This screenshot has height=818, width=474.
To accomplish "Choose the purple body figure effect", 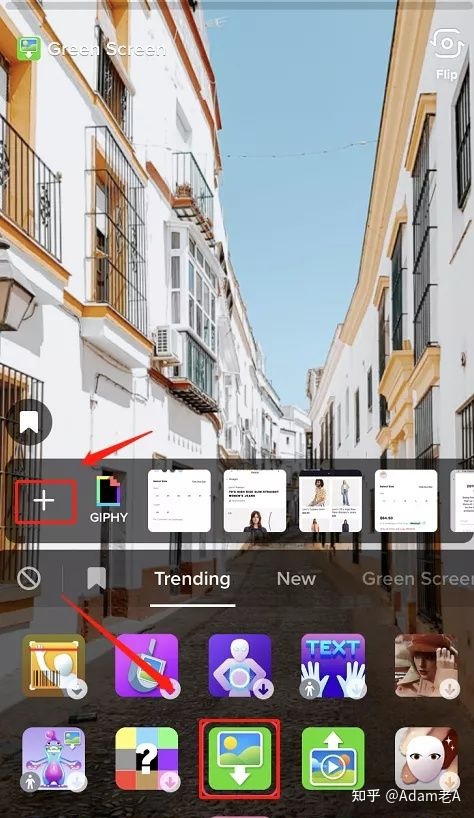I will click(240, 666).
